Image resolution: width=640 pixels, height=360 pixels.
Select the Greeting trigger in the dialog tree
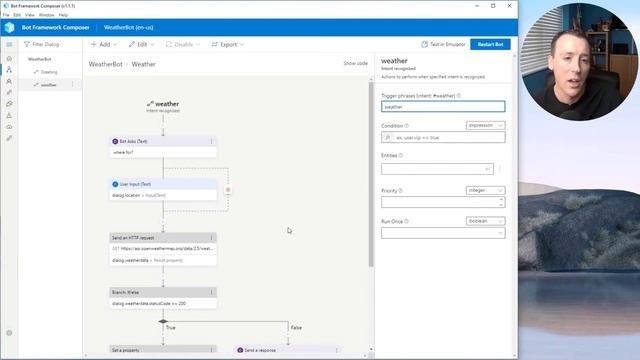(49, 72)
